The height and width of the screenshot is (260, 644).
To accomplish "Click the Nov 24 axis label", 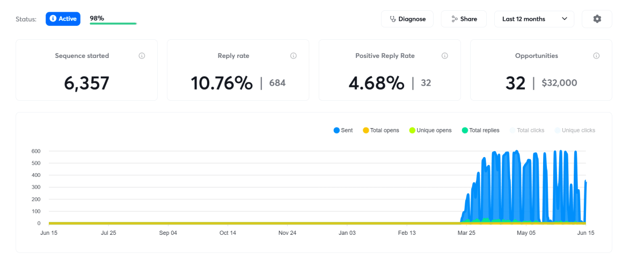I will (288, 233).
